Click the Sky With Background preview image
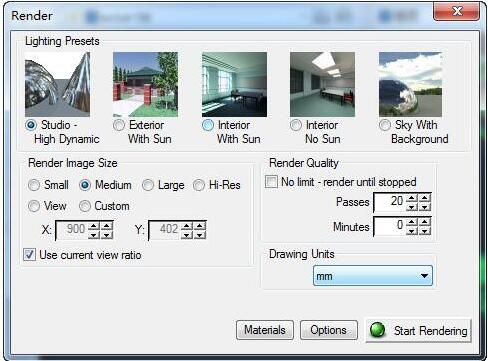 pyautogui.click(x=410, y=84)
